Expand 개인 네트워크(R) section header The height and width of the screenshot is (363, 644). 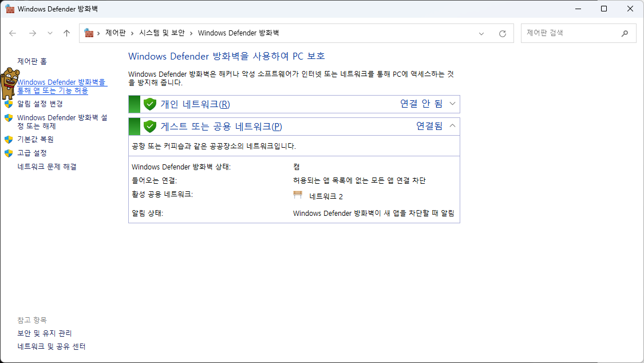click(294, 104)
